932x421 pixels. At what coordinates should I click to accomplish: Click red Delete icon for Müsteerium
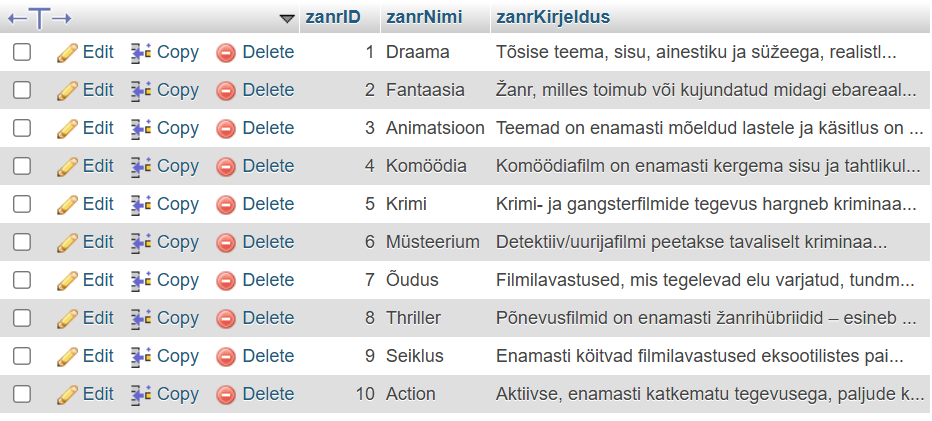[226, 242]
